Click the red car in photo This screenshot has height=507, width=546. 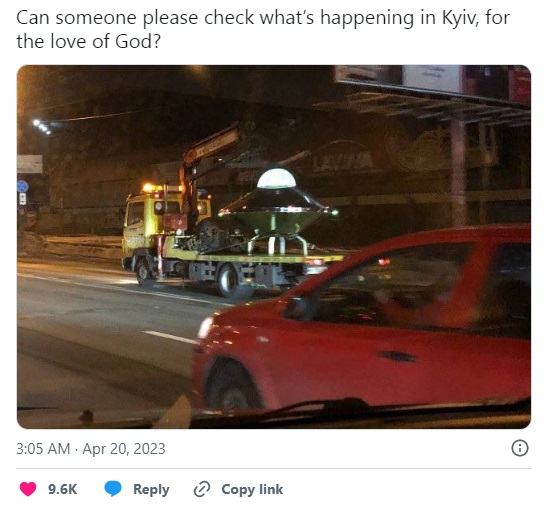click(362, 320)
